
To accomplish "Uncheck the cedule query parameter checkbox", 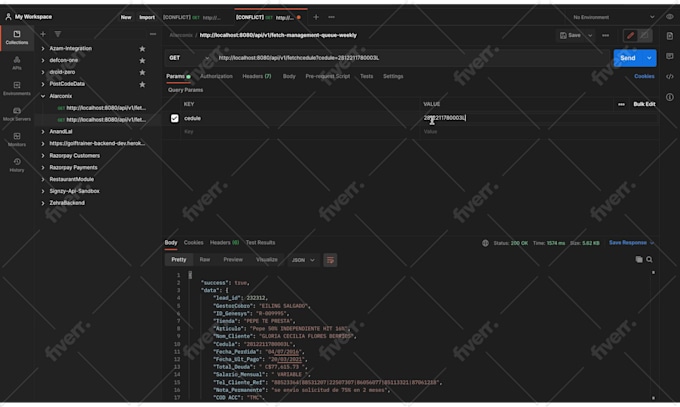I will pyautogui.click(x=174, y=118).
